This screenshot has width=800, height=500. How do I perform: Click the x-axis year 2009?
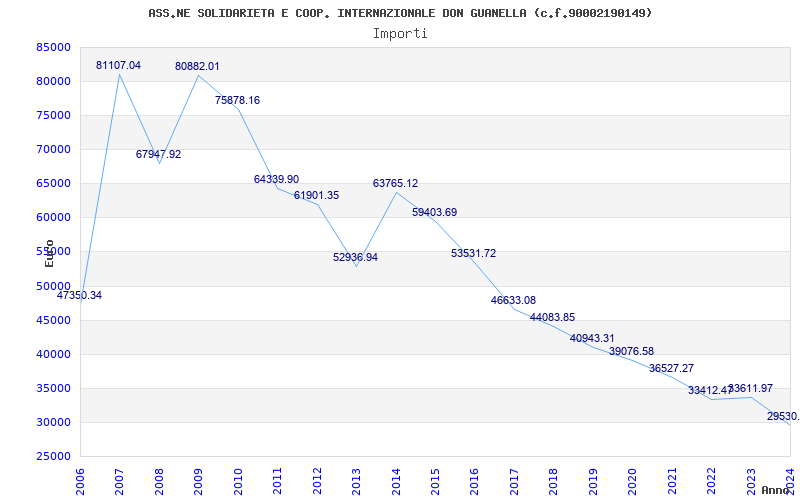pyautogui.click(x=198, y=481)
